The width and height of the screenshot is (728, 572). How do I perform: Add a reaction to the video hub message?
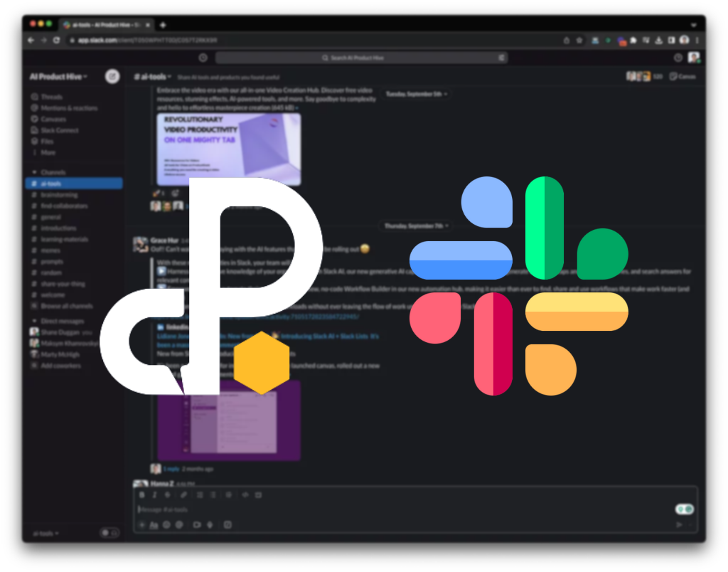pos(175,193)
